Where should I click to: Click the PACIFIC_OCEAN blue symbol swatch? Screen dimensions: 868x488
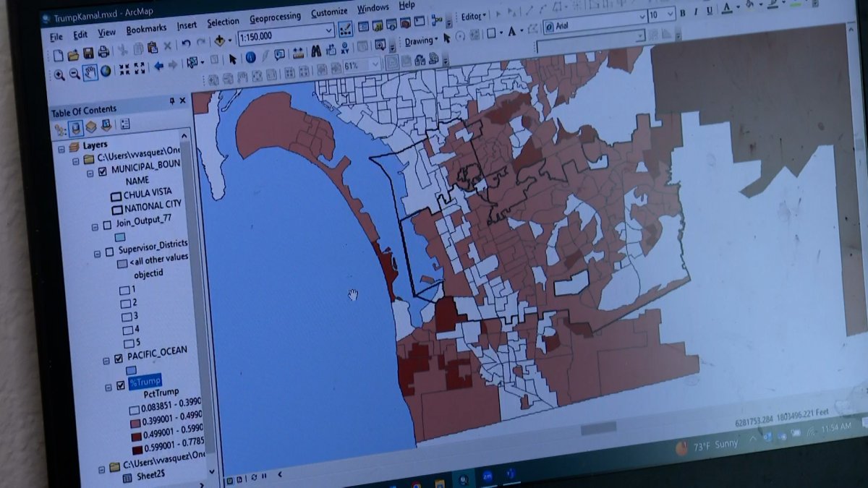(132, 370)
